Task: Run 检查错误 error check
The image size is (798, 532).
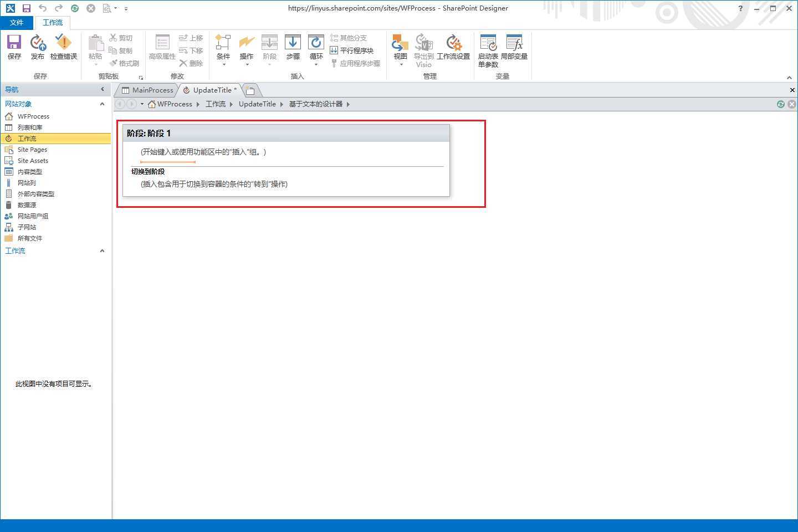Action: (x=64, y=47)
